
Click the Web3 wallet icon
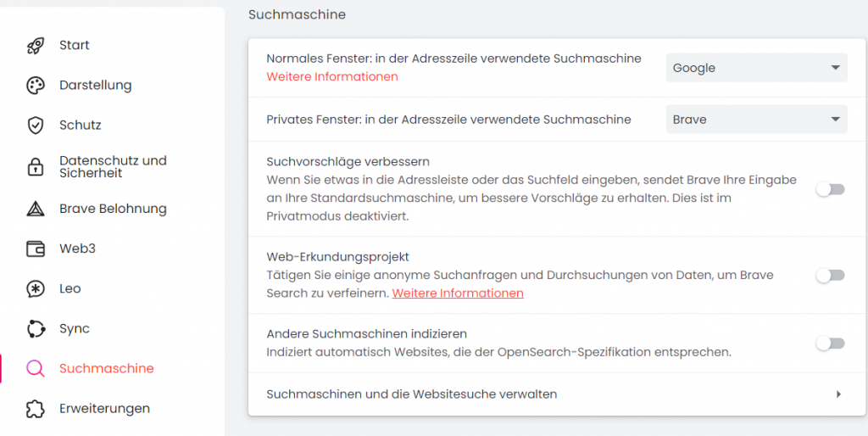pos(36,249)
